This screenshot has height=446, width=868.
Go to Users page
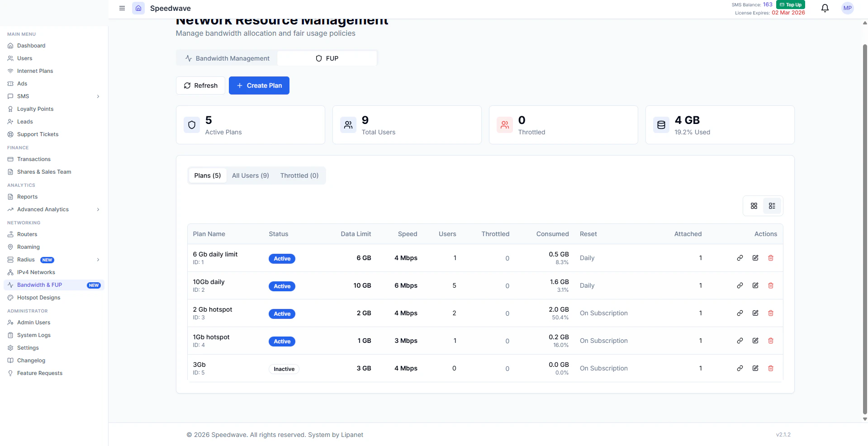point(54,58)
